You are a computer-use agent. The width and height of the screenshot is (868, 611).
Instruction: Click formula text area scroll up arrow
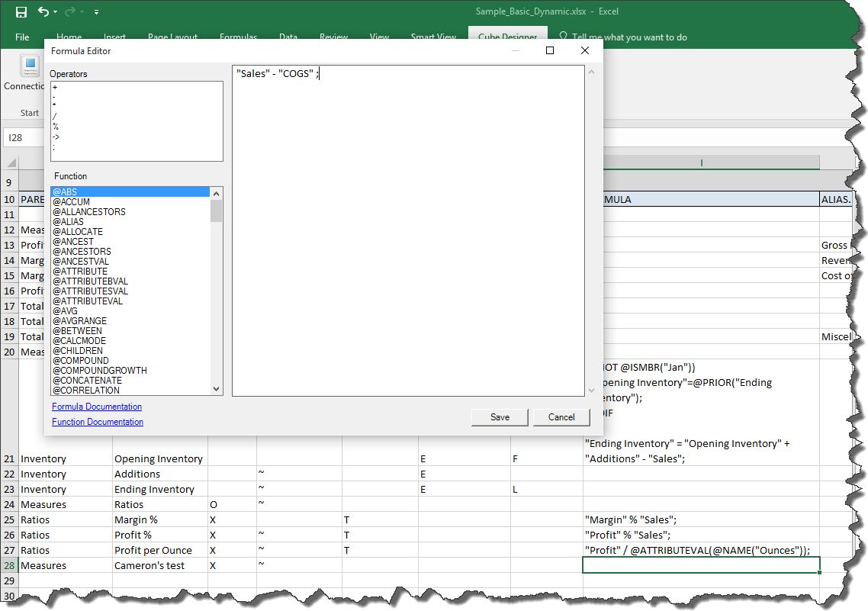pyautogui.click(x=591, y=72)
